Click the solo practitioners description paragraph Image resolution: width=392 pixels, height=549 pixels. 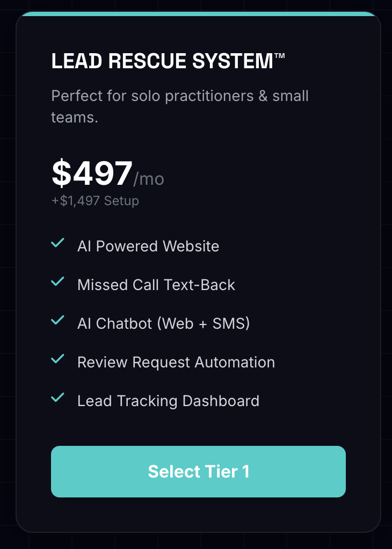[180, 106]
